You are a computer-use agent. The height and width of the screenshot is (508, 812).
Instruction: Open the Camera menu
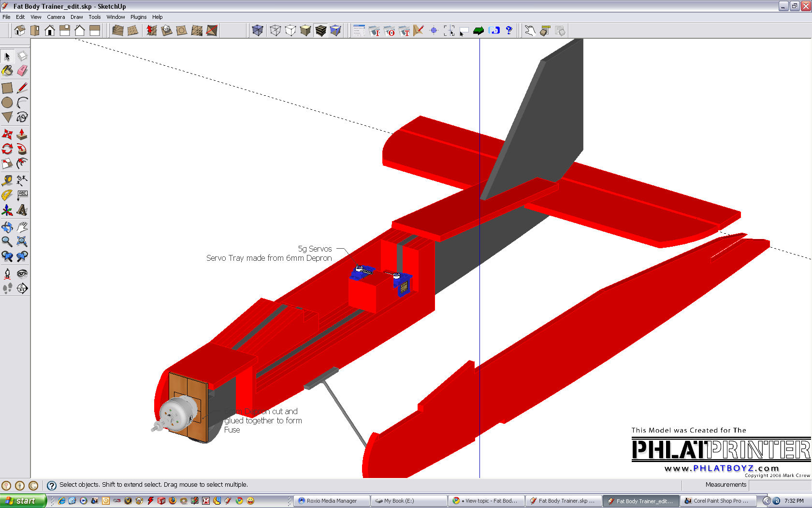click(x=56, y=17)
